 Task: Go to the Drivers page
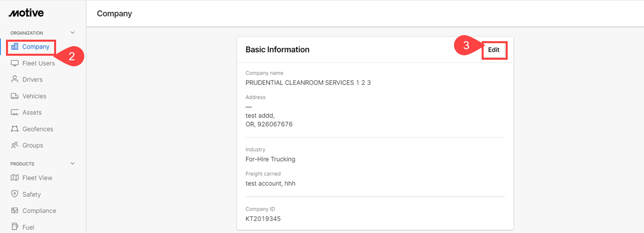[33, 79]
